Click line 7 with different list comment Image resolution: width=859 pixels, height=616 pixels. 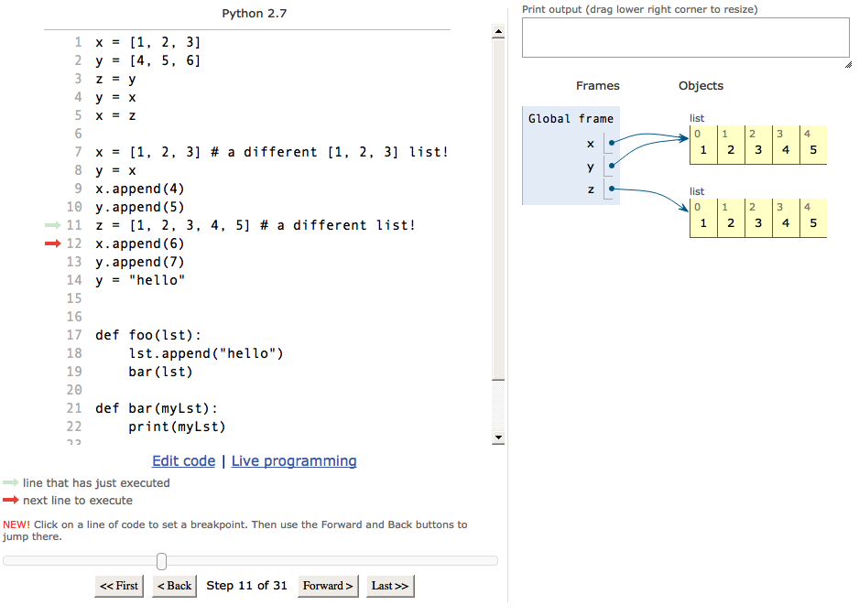click(272, 152)
